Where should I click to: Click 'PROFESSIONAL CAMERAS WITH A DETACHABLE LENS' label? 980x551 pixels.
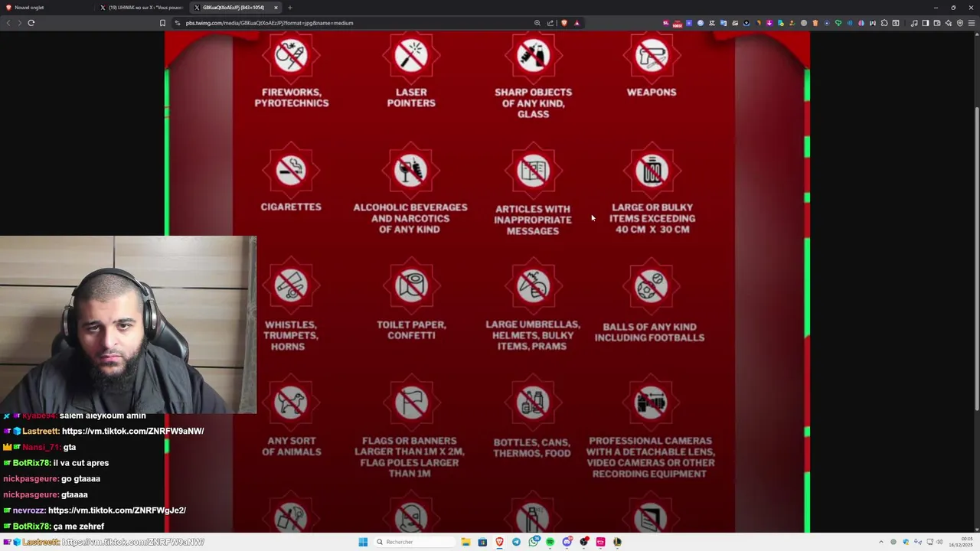[x=651, y=457]
